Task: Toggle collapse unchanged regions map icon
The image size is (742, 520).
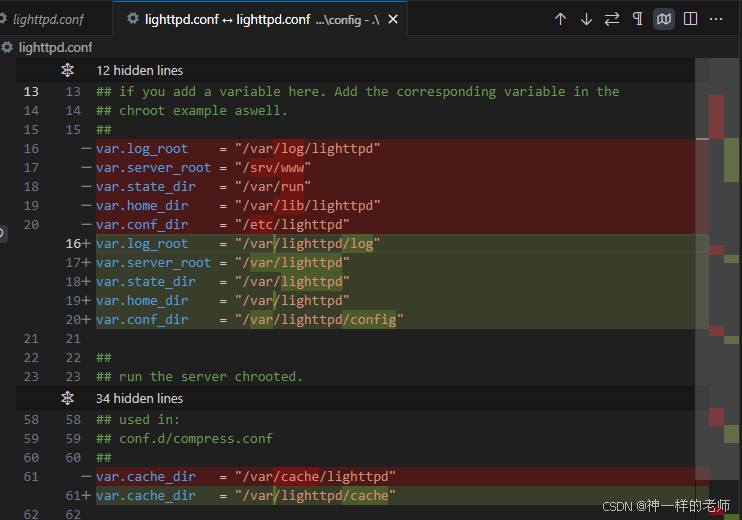Action: (x=664, y=19)
